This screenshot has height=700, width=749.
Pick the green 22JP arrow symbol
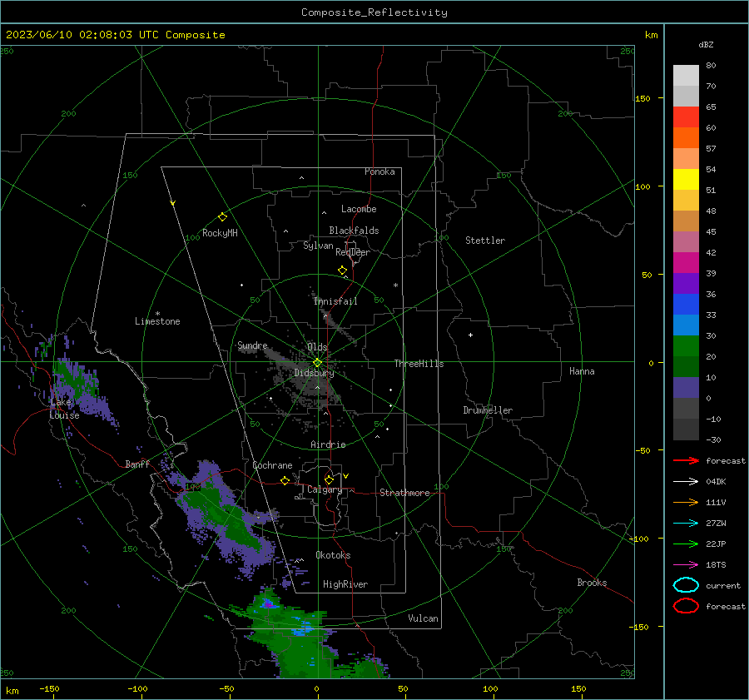(x=686, y=544)
